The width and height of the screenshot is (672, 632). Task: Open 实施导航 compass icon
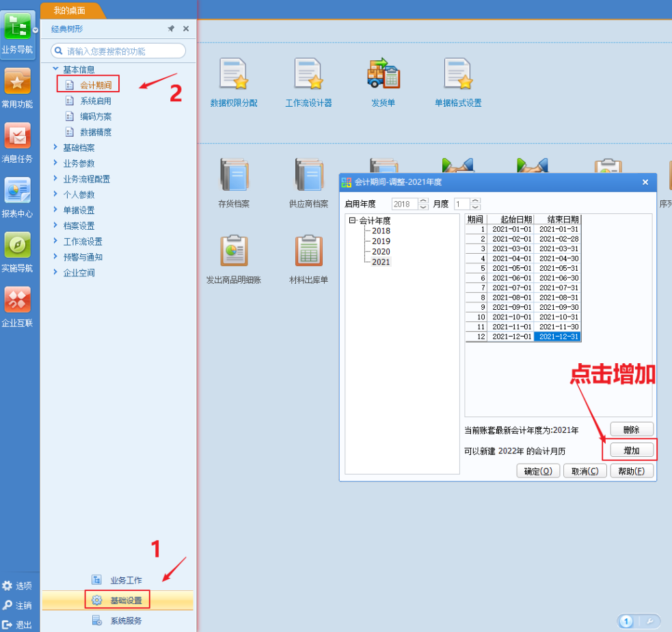[x=17, y=251]
